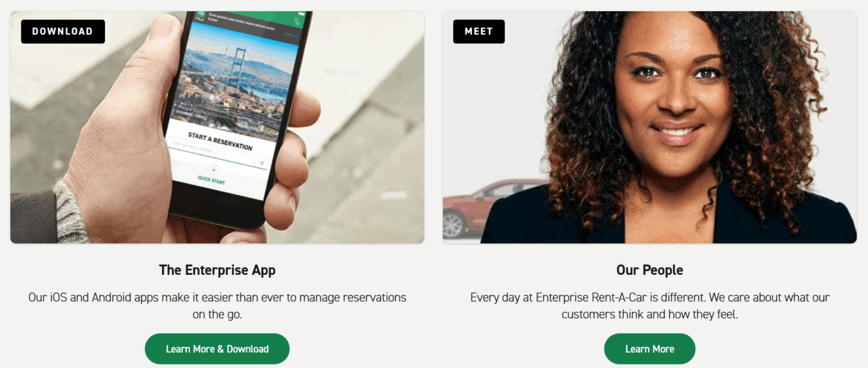Viewport: 868px width, 368px height.
Task: Select the DOWNLOAD badge label
Action: pyautogui.click(x=63, y=32)
